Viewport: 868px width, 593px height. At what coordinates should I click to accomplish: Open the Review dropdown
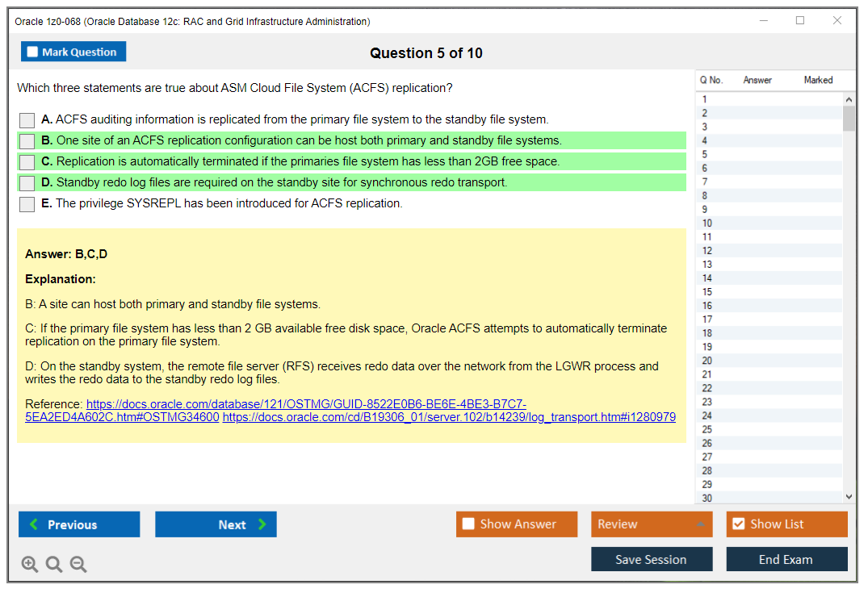tap(651, 524)
